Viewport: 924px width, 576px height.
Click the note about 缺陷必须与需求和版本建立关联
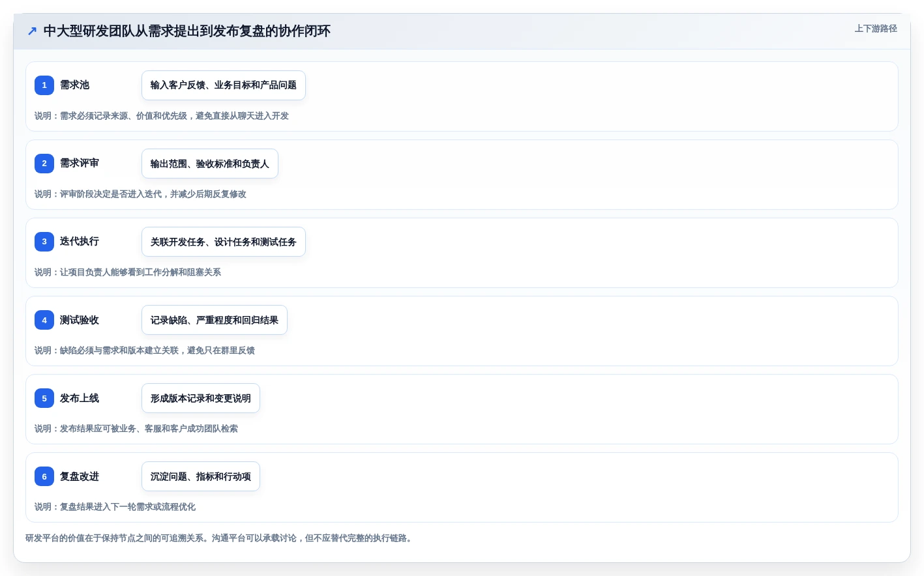click(145, 351)
